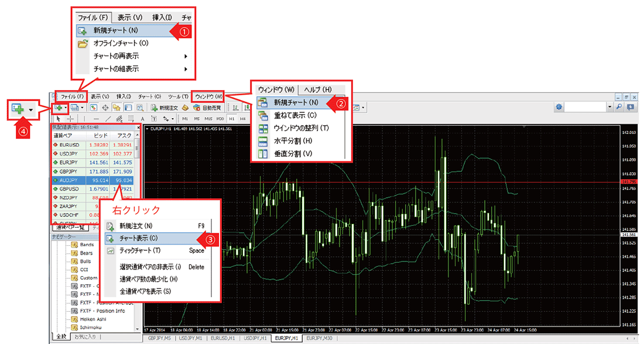Click the triangle beside EURJPY,H1 chart title
Viewport: 644px width, 344px height.
148,129
